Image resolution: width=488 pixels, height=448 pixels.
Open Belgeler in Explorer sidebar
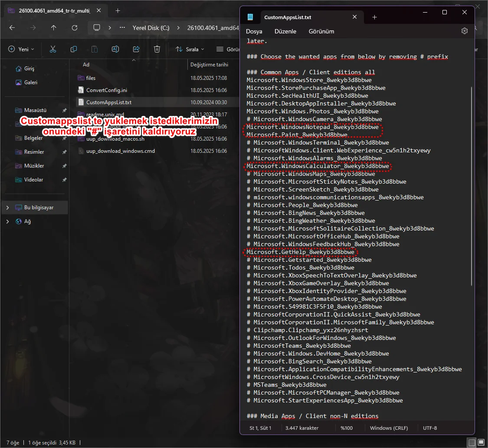(x=33, y=138)
